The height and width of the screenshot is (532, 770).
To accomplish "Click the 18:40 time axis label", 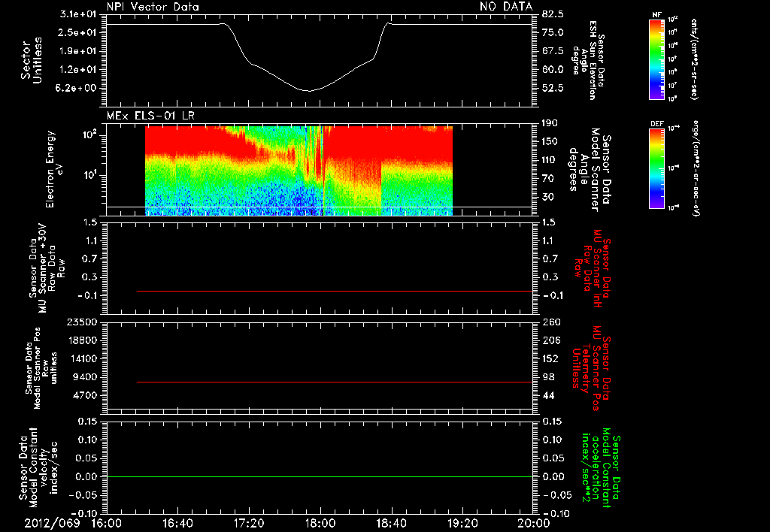I will pos(391,523).
